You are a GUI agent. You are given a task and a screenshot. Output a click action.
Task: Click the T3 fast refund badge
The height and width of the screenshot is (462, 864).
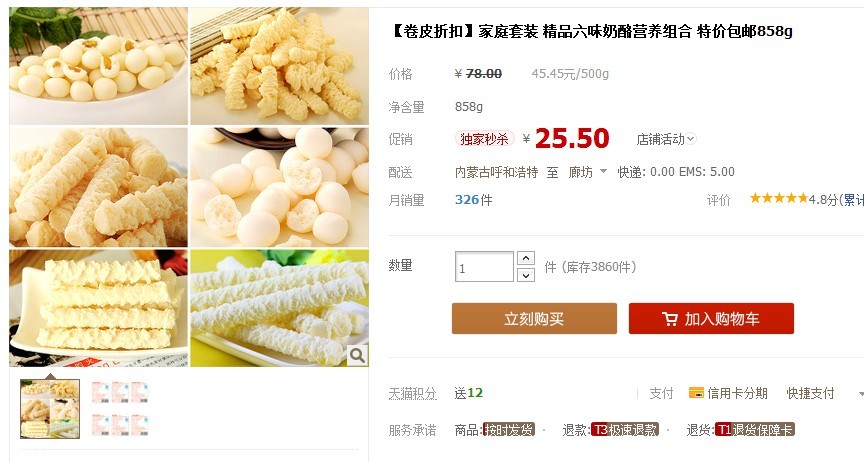624,429
